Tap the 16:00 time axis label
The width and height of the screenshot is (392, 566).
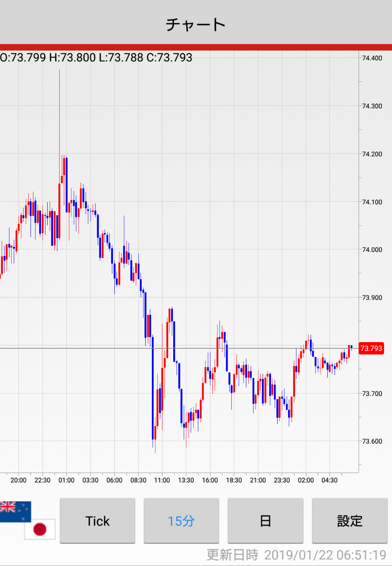click(210, 480)
